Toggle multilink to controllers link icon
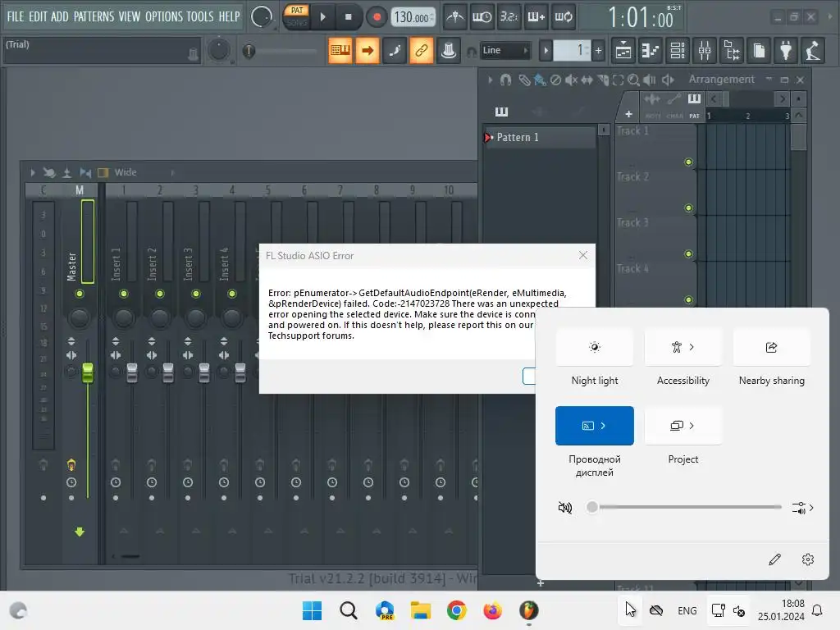 (422, 50)
